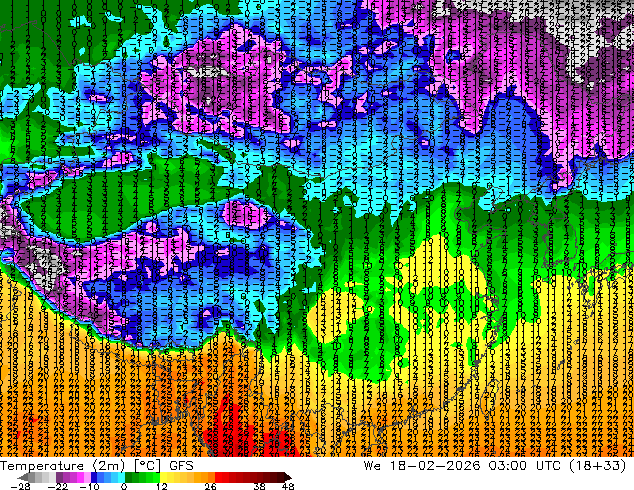This screenshot has width=634, height=490.
Task: Click the "26" legend value
Action: (x=210, y=486)
